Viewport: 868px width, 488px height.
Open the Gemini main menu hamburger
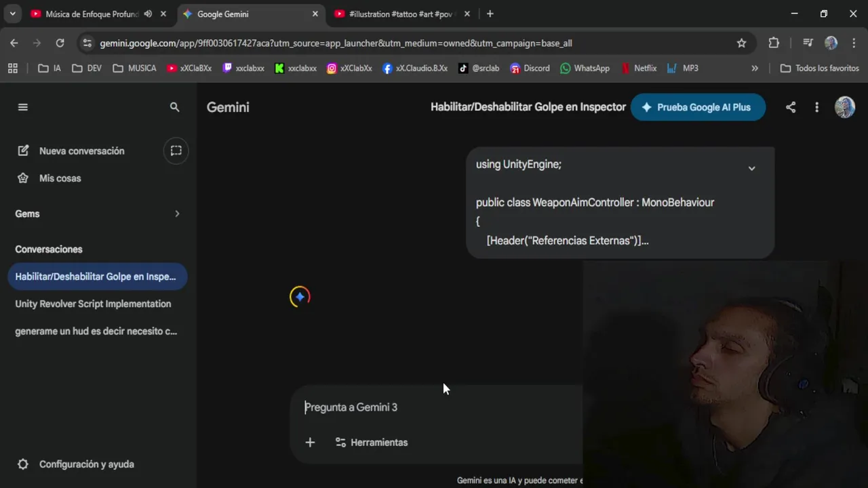pos(23,107)
